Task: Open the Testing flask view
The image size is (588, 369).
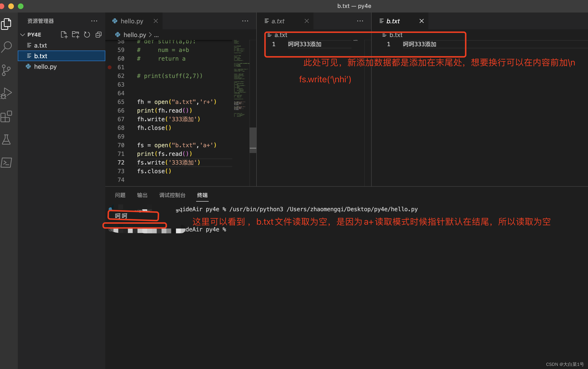Action: 6,139
